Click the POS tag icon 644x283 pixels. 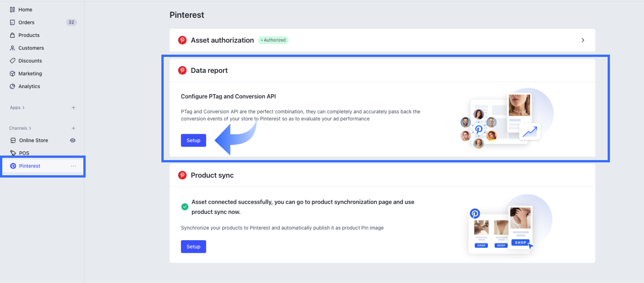pyautogui.click(x=13, y=153)
